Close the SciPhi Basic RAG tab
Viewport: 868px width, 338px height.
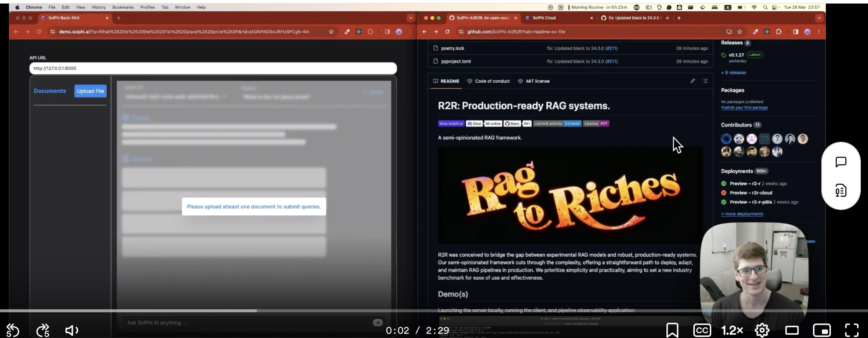[107, 18]
